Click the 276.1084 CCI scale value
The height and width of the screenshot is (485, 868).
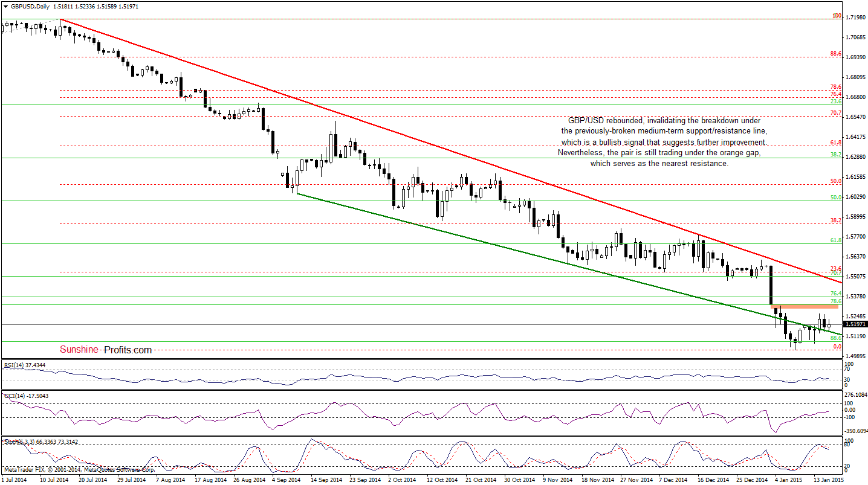pos(856,394)
